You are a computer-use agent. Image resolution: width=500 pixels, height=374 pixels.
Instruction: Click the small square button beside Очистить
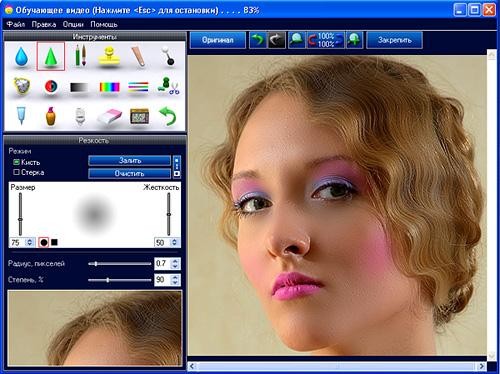point(177,174)
